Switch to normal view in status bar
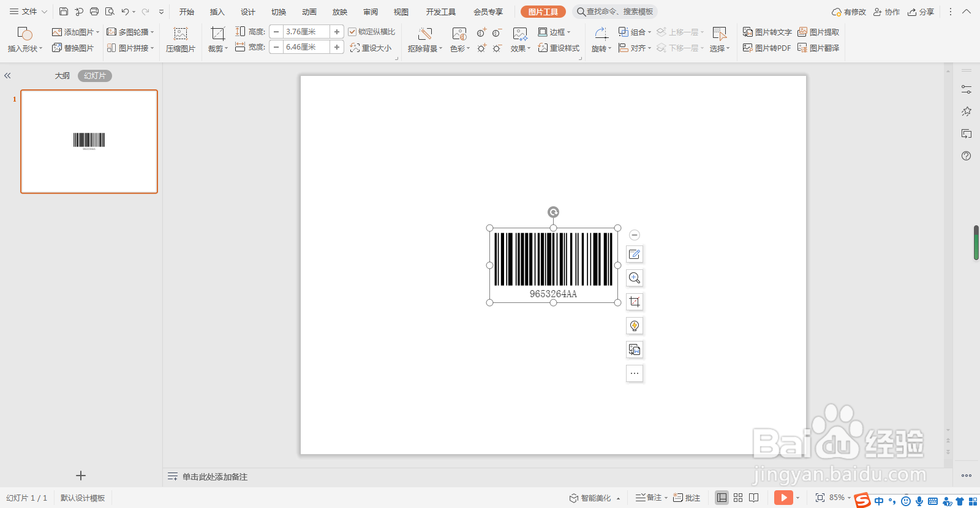 pyautogui.click(x=722, y=498)
